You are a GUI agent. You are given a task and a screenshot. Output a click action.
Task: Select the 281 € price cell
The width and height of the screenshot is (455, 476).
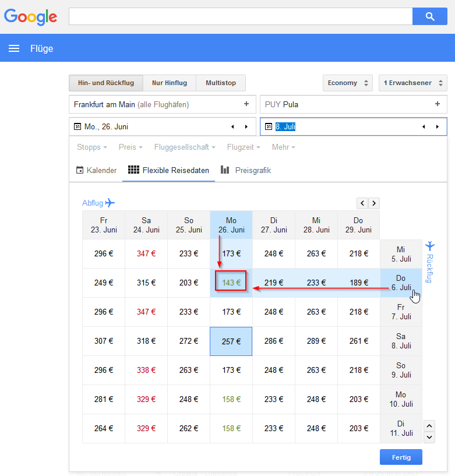(104, 399)
